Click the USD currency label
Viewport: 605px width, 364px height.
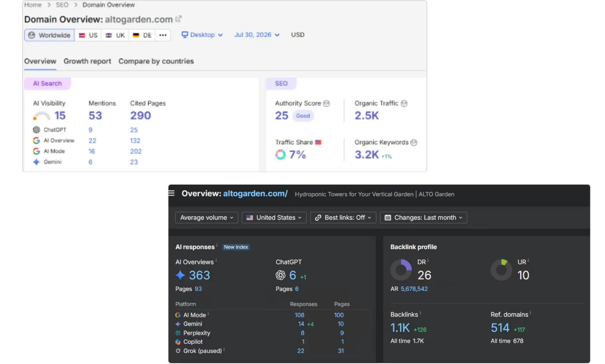pos(298,35)
